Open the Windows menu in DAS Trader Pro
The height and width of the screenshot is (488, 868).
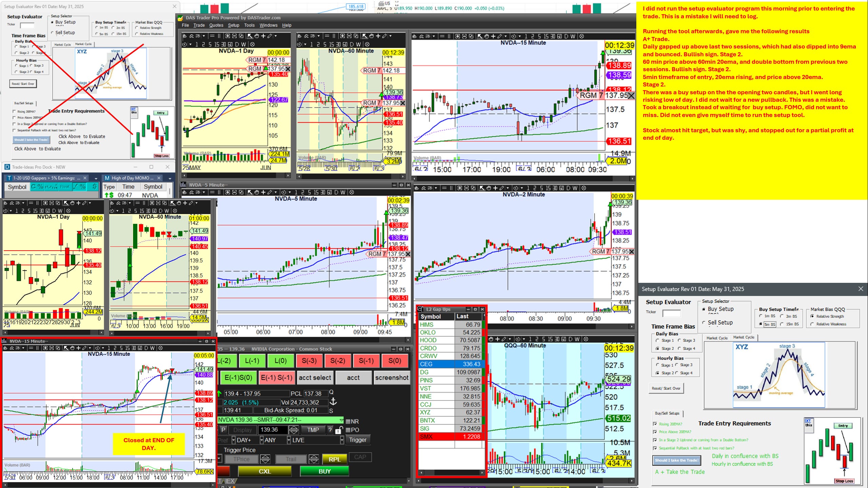pos(268,25)
